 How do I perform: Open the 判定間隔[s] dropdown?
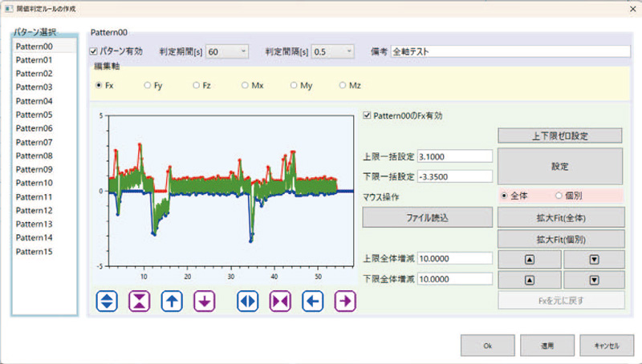[x=332, y=51]
